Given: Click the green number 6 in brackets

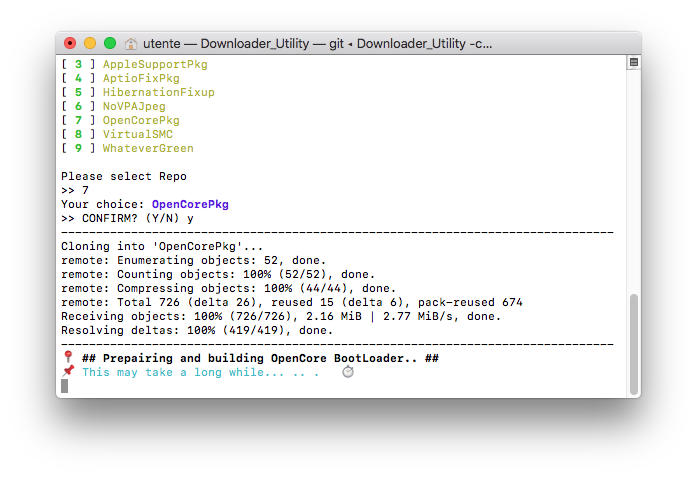Looking at the screenshot, I should [78, 106].
